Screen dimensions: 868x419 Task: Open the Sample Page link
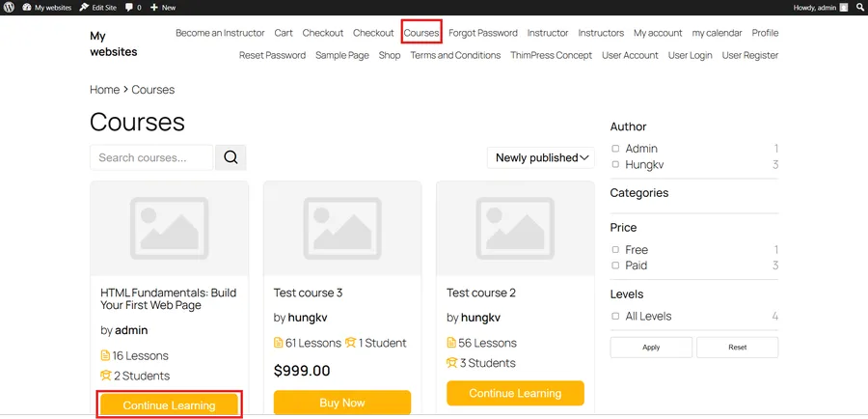tap(342, 55)
